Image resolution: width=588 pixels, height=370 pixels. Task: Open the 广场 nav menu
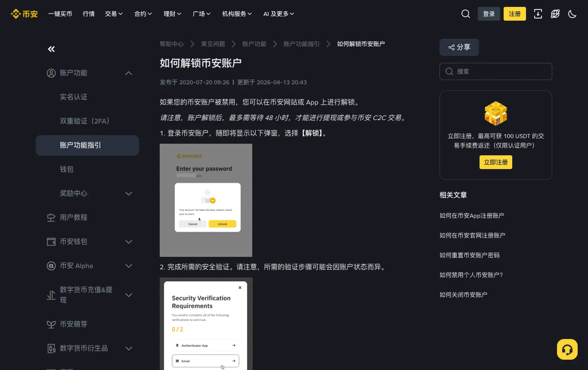click(x=201, y=14)
